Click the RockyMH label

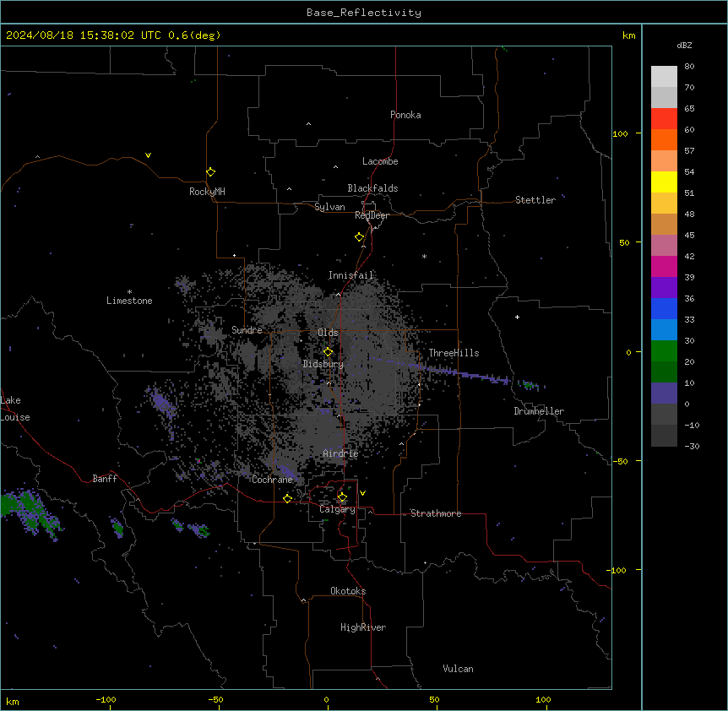click(207, 192)
